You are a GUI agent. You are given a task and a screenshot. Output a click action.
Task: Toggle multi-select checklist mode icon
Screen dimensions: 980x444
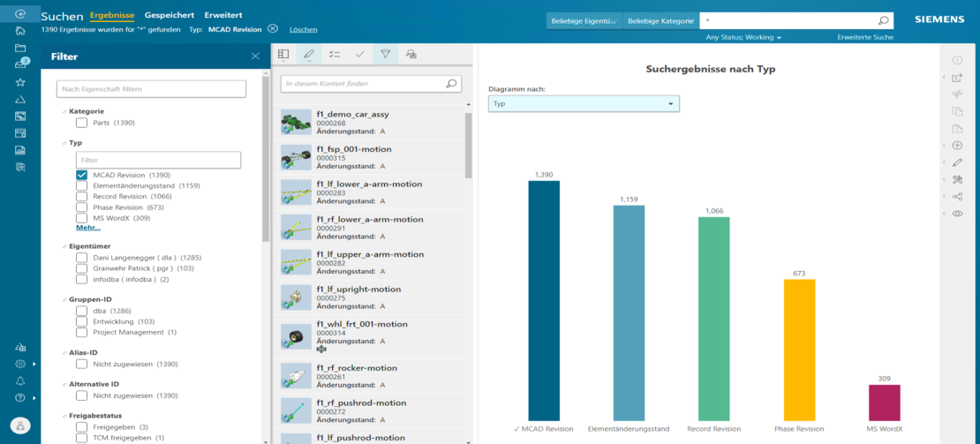click(335, 55)
